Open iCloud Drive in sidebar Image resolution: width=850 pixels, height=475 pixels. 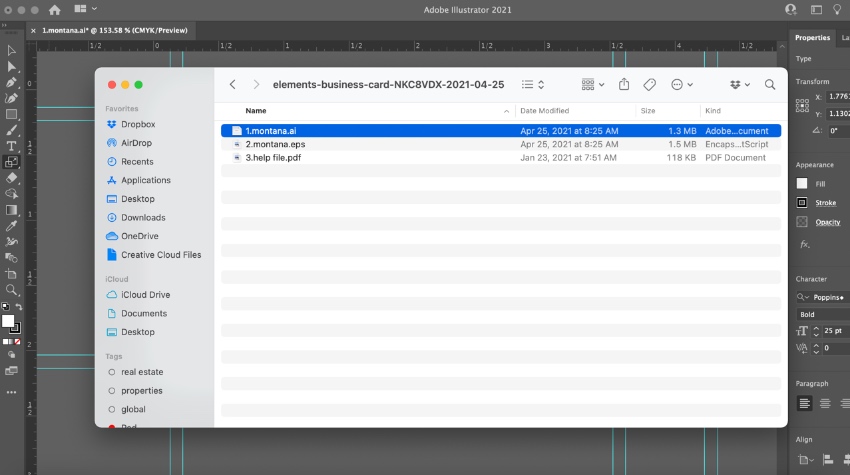tap(145, 294)
